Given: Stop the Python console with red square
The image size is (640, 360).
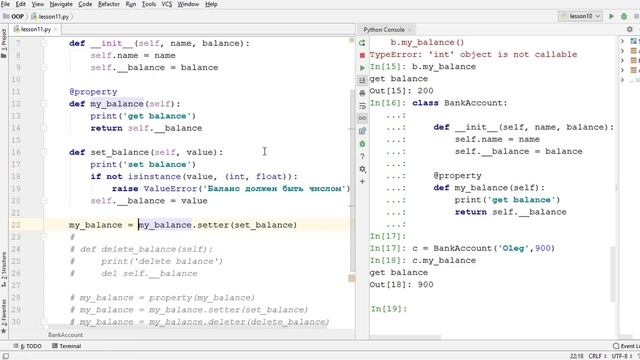Looking at the screenshot, I should point(362,55).
